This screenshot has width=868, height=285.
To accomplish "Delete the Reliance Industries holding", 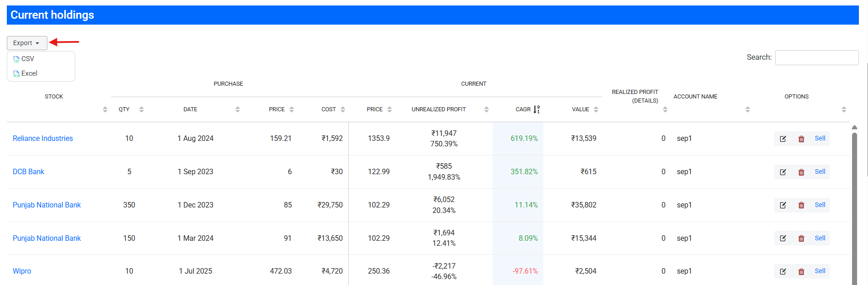I will 801,139.
